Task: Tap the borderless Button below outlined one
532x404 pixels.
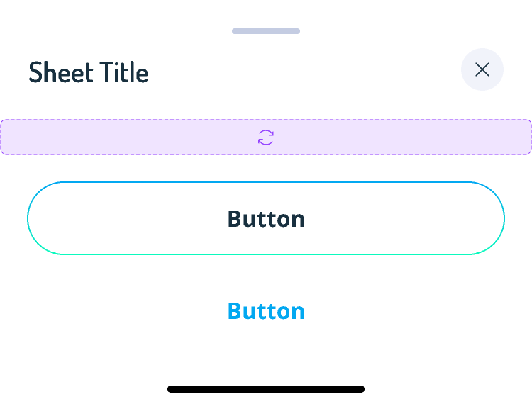Action: click(x=266, y=311)
